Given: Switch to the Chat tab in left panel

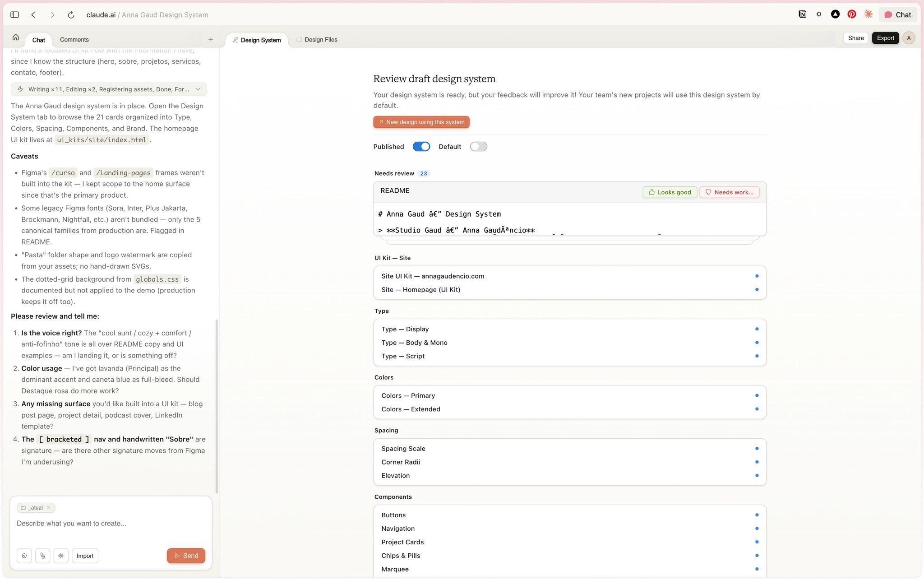Looking at the screenshot, I should (x=38, y=40).
